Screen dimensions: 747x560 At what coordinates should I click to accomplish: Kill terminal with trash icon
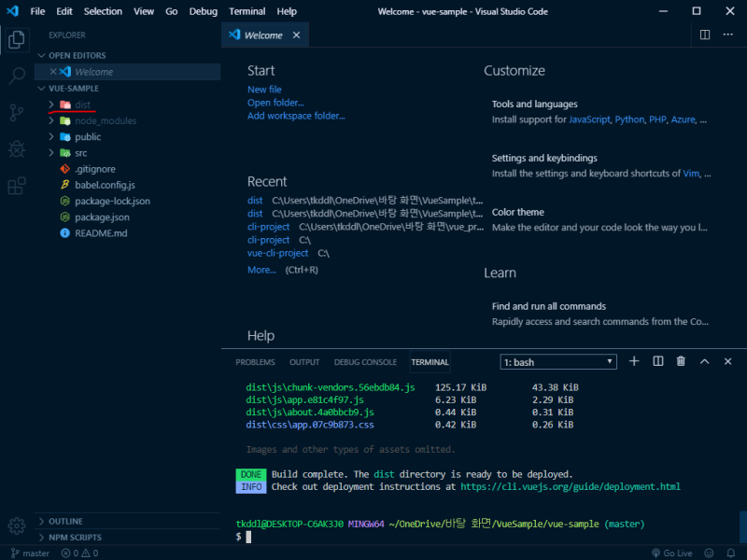pyautogui.click(x=681, y=361)
